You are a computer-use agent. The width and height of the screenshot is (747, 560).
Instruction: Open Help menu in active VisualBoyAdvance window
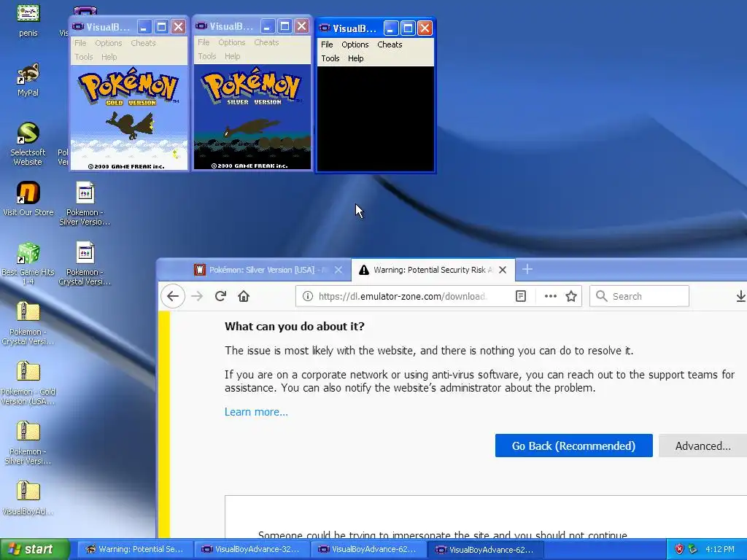click(x=355, y=58)
